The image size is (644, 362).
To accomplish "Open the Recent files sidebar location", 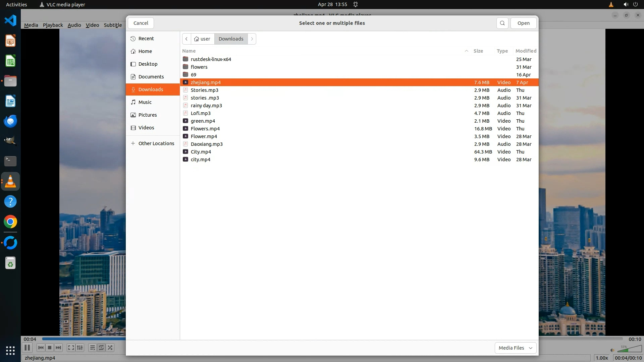I will click(x=146, y=39).
